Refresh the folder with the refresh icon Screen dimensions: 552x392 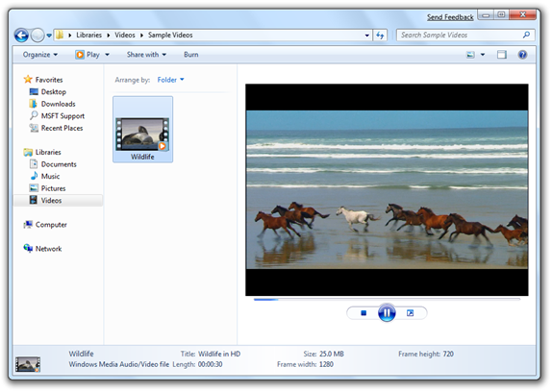tap(380, 36)
